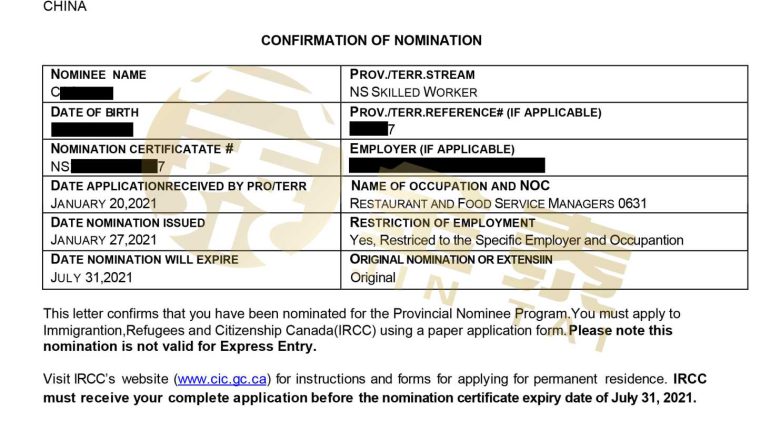
Task: Open the www.cic.gc.ca link
Action: (222, 379)
